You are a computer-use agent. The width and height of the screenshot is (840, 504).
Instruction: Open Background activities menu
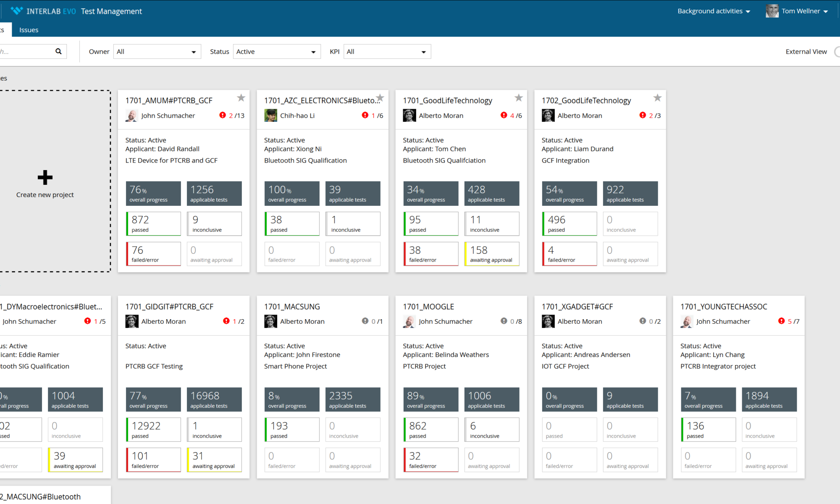714,11
